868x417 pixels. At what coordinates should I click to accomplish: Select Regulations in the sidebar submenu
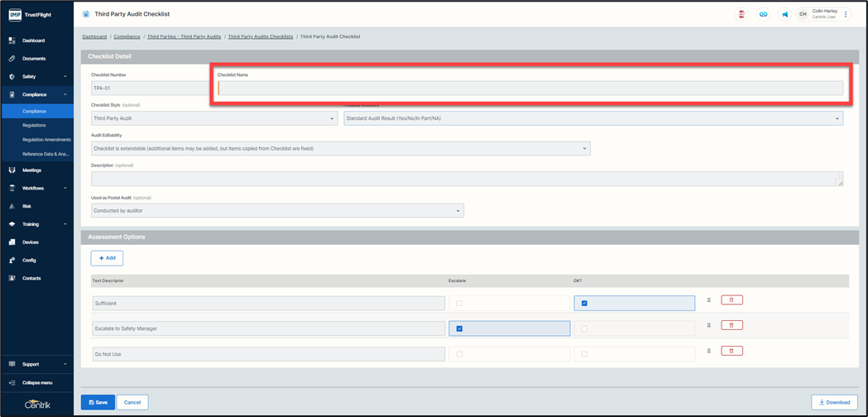point(35,126)
